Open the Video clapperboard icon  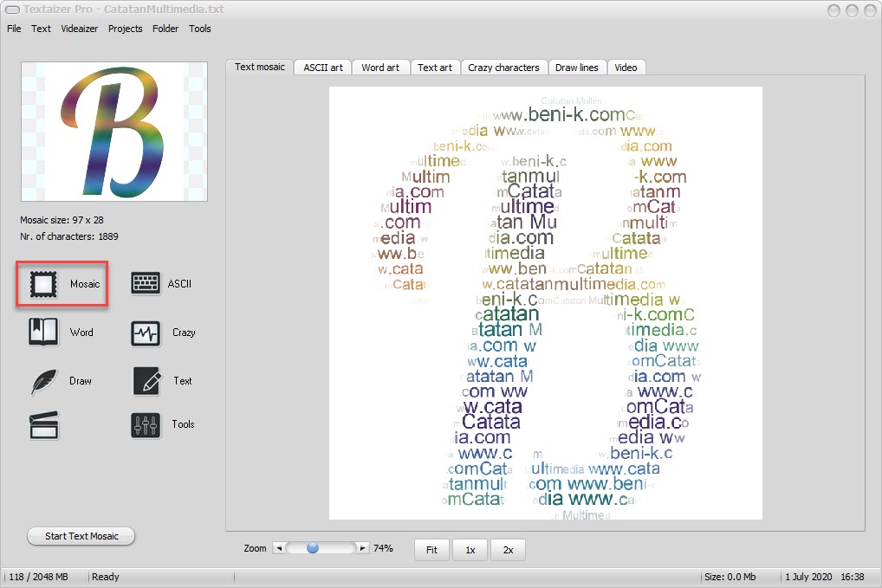click(x=44, y=425)
